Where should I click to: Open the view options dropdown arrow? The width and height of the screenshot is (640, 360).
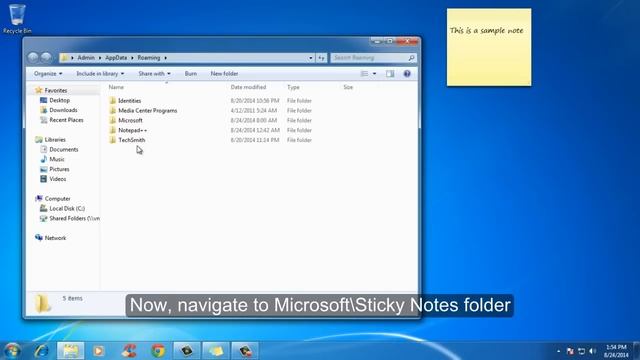(374, 74)
